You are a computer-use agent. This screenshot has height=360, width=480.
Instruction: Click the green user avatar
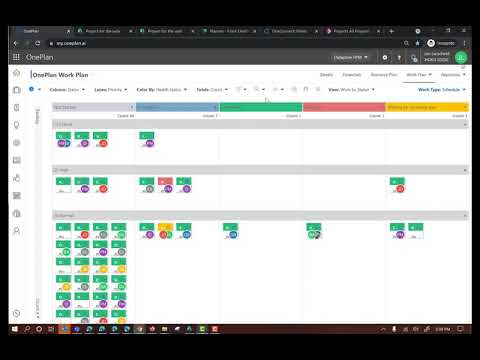[x=461, y=57]
